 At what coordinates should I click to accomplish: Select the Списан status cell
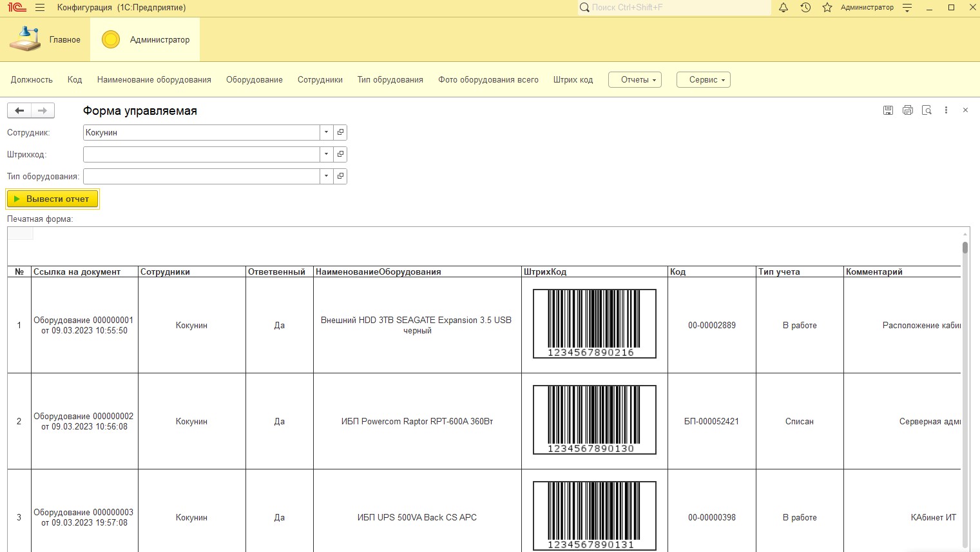[800, 421]
